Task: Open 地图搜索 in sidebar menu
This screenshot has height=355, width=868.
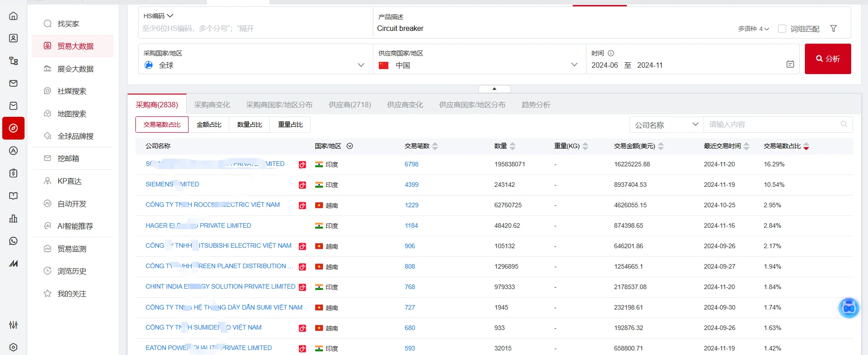Action: (73, 114)
